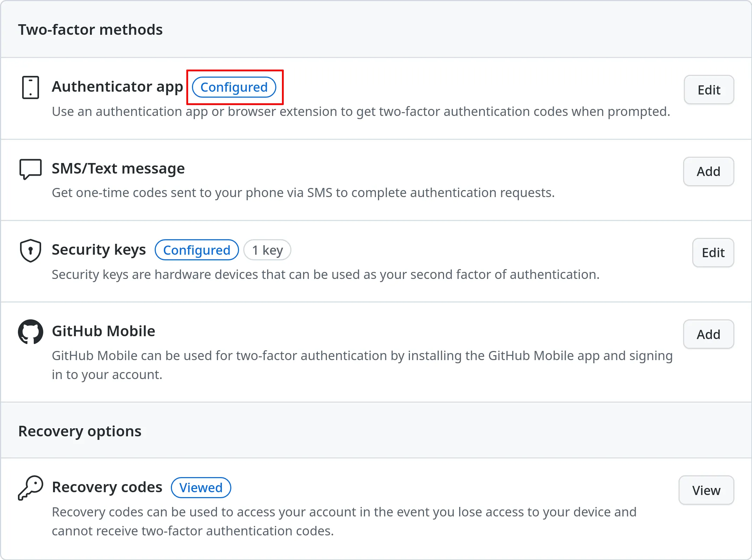Click the Authenticator app phone icon
Screen dimensions: 752x560
(x=31, y=87)
